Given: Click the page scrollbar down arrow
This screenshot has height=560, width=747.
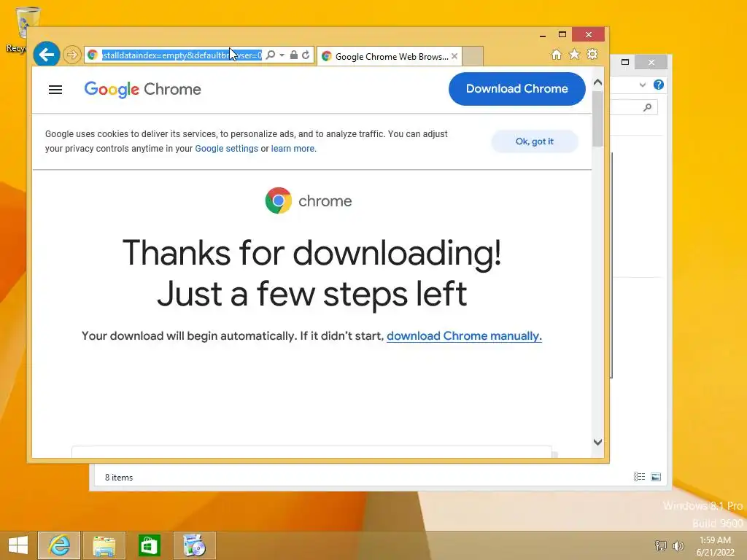Looking at the screenshot, I should point(598,442).
